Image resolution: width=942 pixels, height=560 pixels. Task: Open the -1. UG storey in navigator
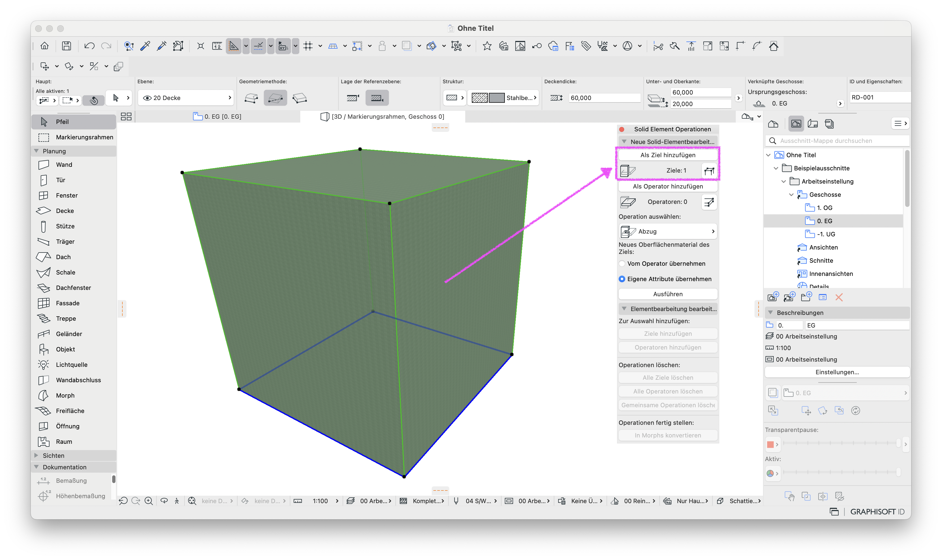click(826, 234)
